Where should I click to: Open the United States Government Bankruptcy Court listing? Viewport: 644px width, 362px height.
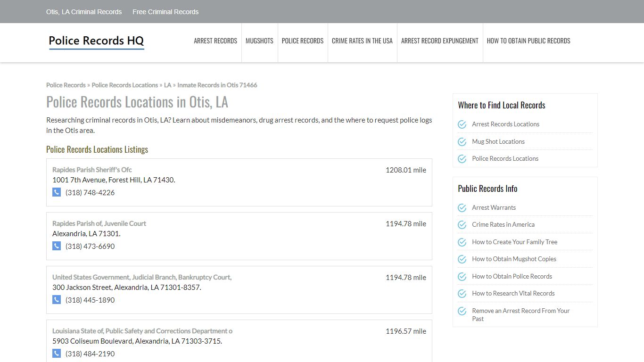tap(142, 277)
